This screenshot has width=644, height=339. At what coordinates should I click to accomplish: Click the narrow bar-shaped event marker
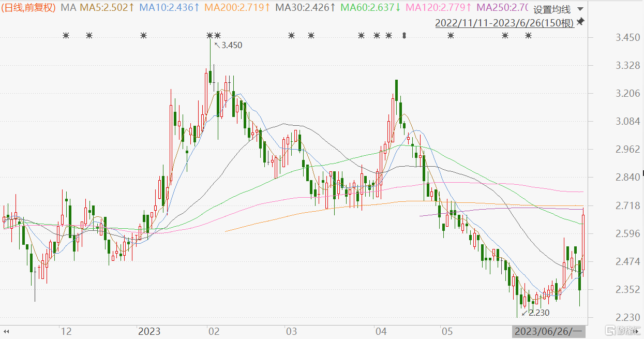[x=405, y=35]
